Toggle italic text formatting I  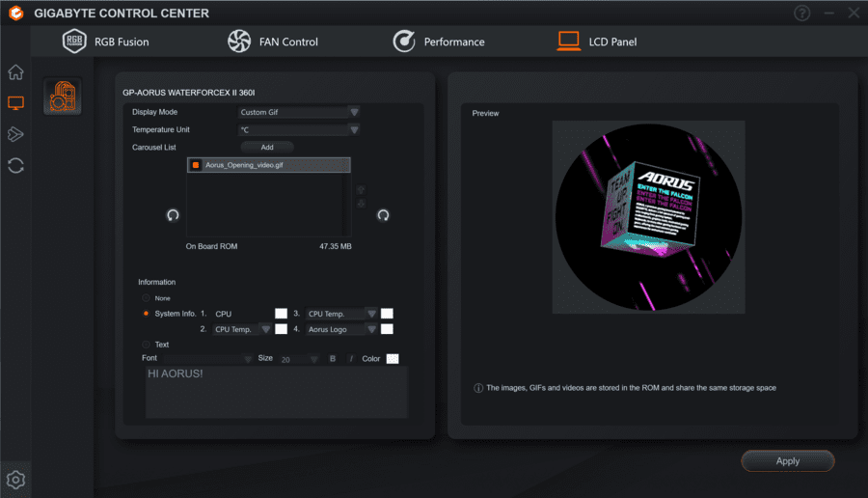(x=351, y=359)
